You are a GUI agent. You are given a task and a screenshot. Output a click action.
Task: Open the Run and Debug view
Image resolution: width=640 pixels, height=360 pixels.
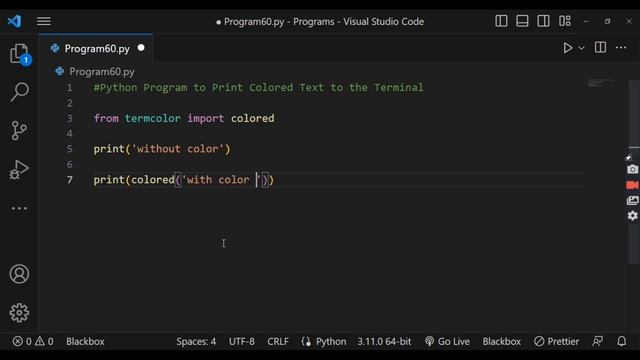pos(19,169)
